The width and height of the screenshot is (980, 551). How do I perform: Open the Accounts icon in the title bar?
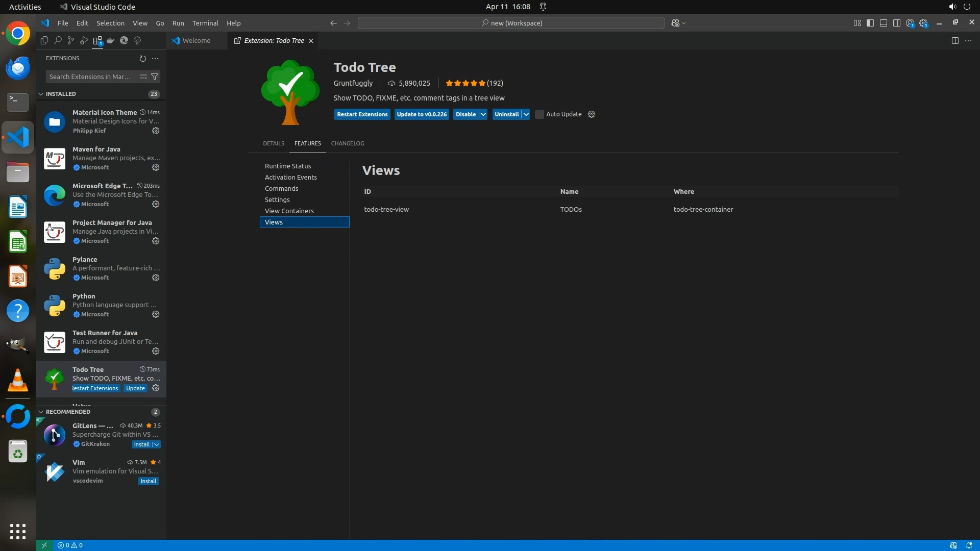[910, 23]
